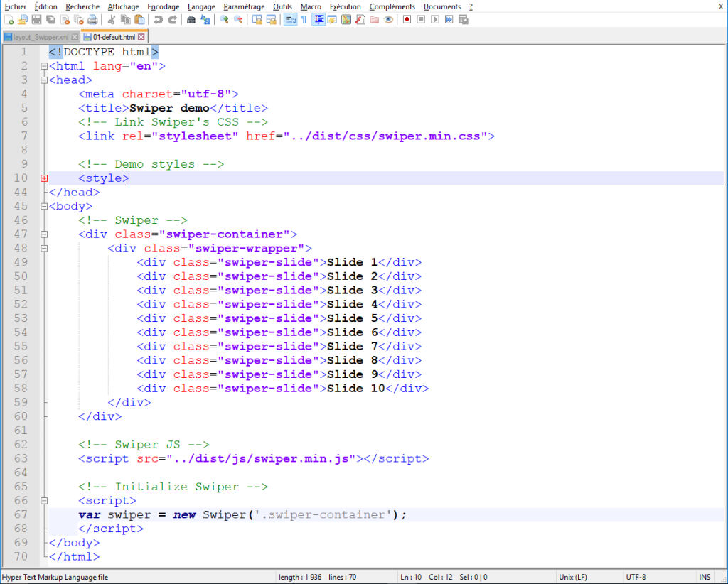Toggle show all characters pilcrow
The height and width of the screenshot is (584, 728).
pos(304,19)
